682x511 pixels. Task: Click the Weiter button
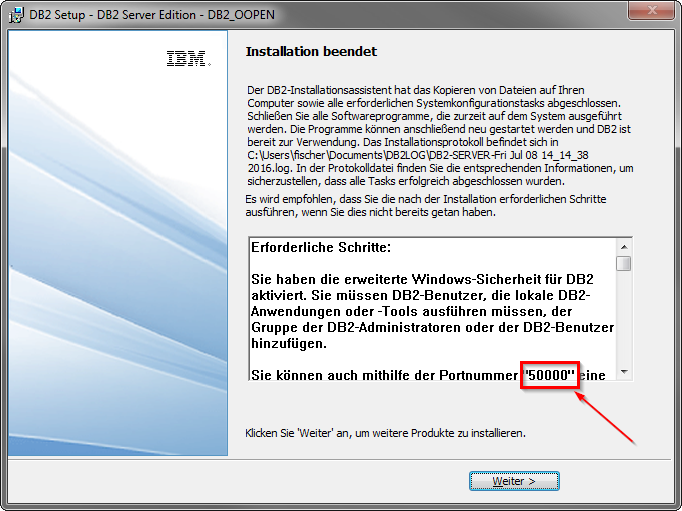[x=514, y=481]
